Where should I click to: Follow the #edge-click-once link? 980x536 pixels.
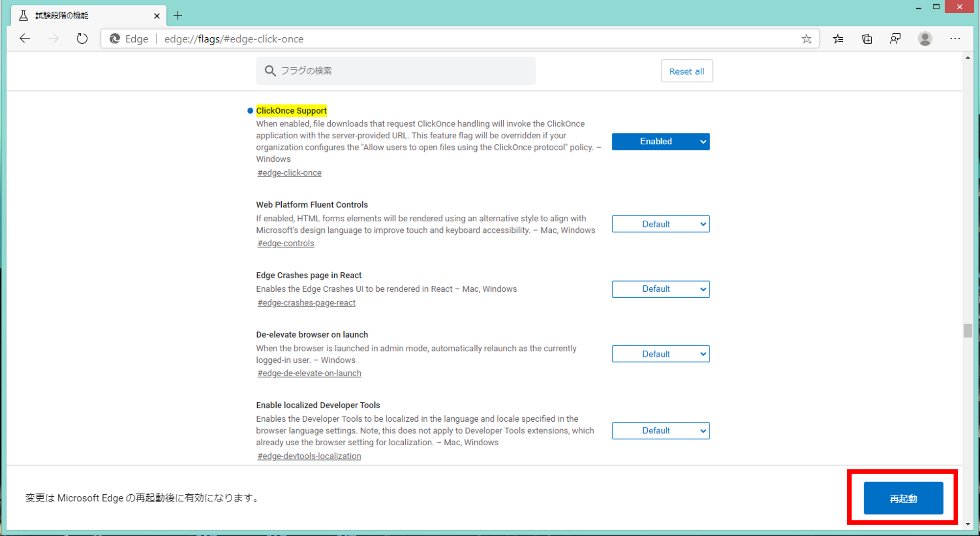[x=289, y=173]
